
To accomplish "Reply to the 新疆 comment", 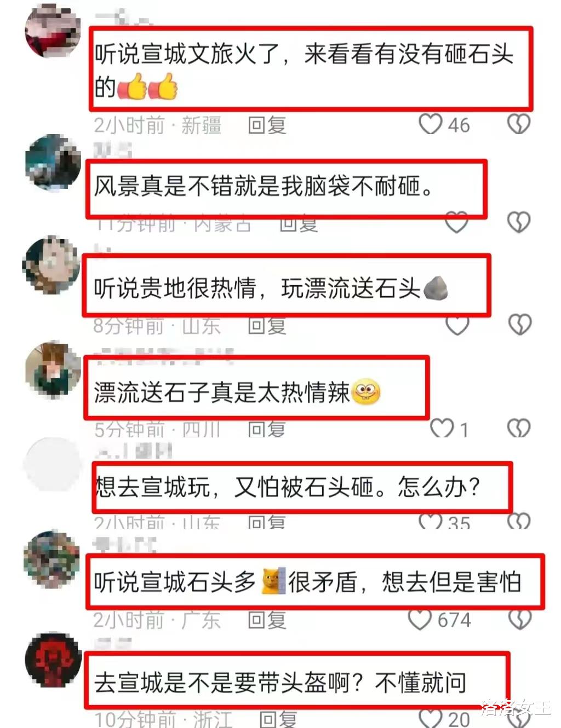I will pos(267,125).
